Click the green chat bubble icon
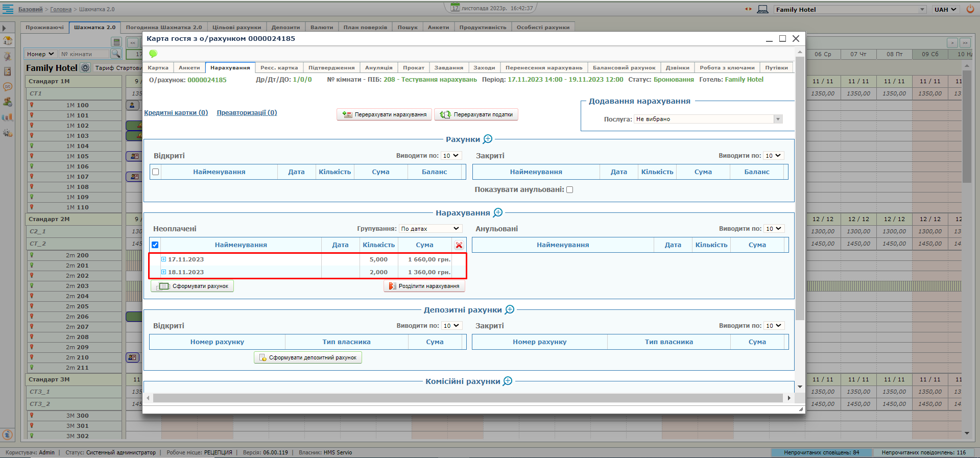 tap(153, 54)
